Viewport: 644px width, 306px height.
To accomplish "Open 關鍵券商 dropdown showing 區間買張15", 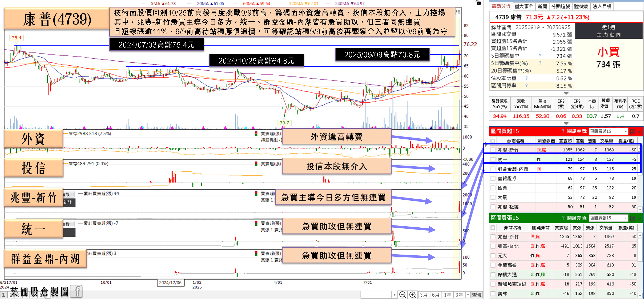I will pyautogui.click(x=609, y=218).
